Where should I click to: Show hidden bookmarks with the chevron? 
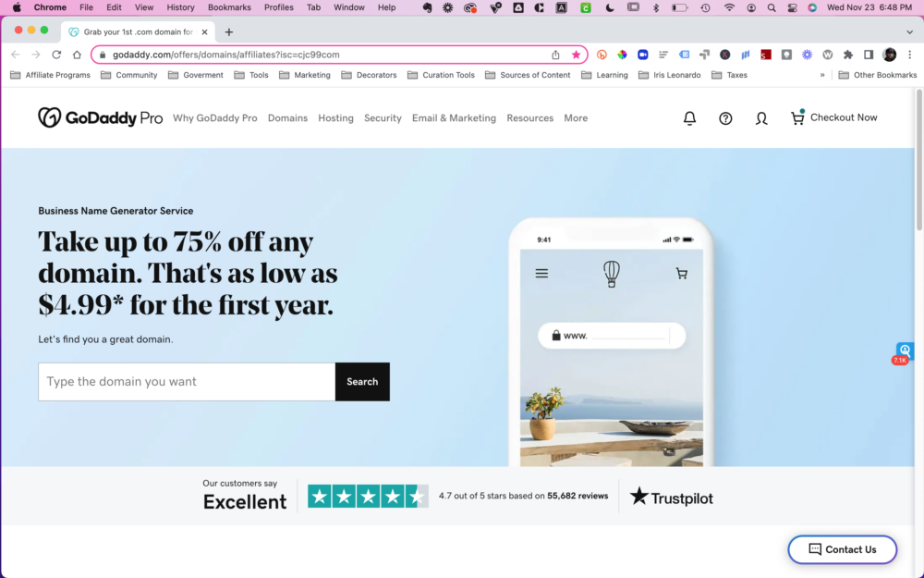[x=822, y=75]
